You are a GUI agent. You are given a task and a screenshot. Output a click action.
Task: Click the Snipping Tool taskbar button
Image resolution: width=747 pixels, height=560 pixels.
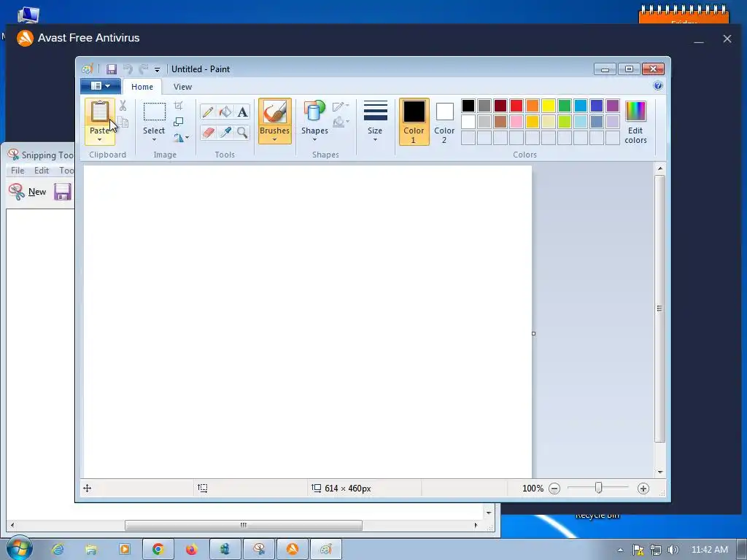pyautogui.click(x=259, y=549)
